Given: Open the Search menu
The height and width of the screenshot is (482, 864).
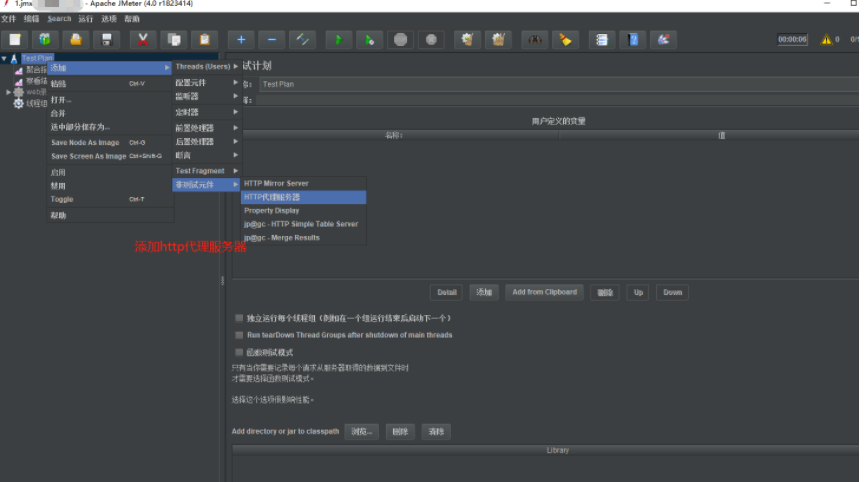Looking at the screenshot, I should (59, 19).
